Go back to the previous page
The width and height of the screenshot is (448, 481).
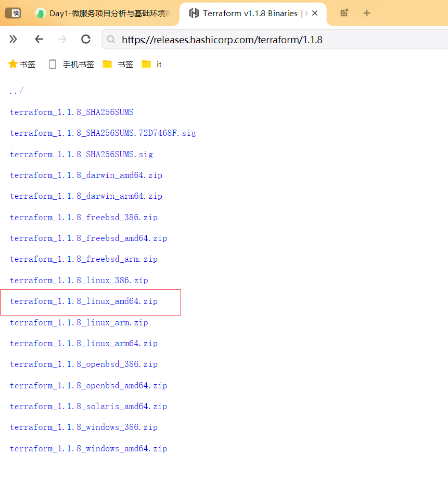pos(39,39)
